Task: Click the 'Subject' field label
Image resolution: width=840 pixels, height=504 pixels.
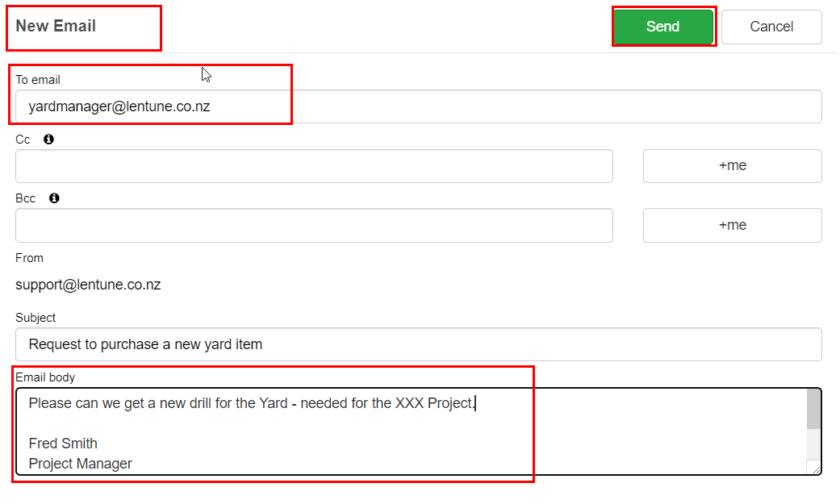Action: 36,318
